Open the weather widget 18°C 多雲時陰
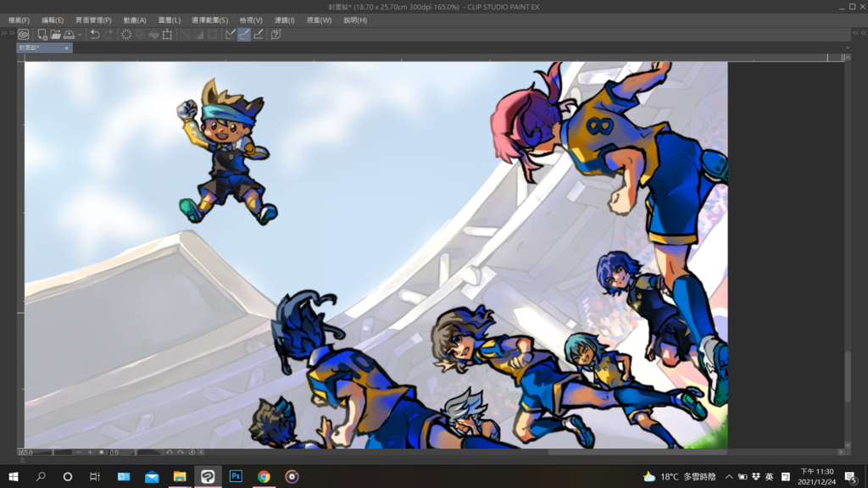Image resolution: width=868 pixels, height=488 pixels. (x=679, y=476)
